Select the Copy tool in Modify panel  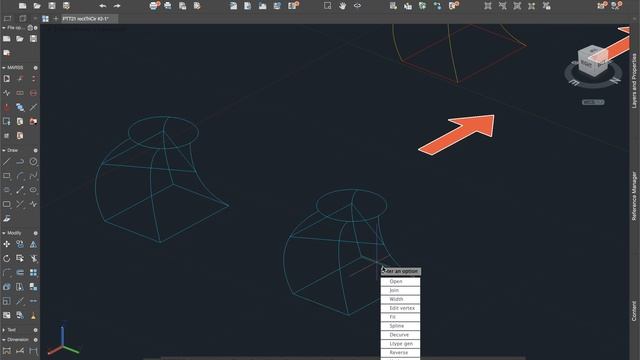click(20, 244)
